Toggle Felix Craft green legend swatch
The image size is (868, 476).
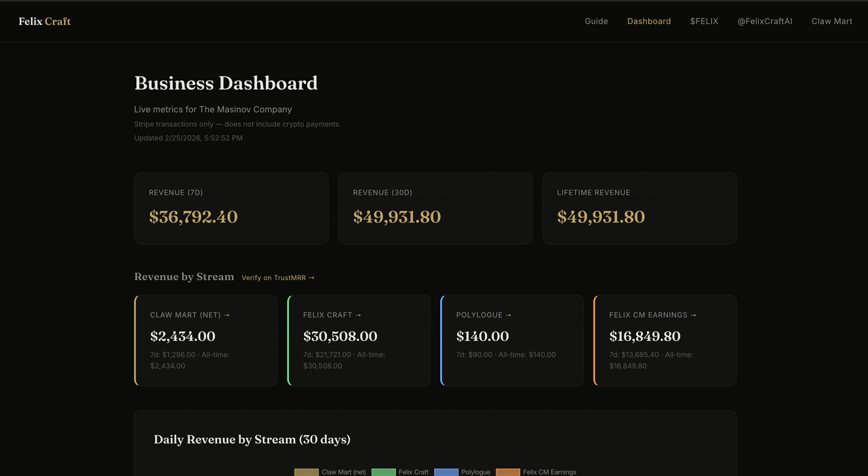tap(384, 472)
